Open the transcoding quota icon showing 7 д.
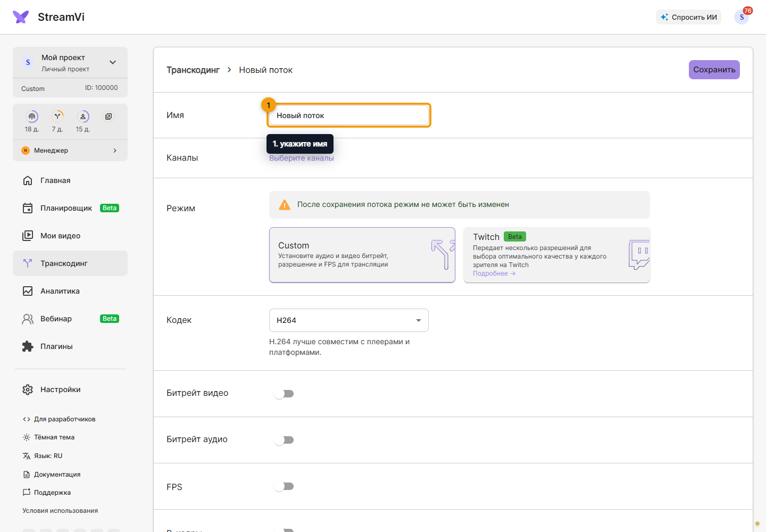766x532 pixels. pyautogui.click(x=57, y=117)
